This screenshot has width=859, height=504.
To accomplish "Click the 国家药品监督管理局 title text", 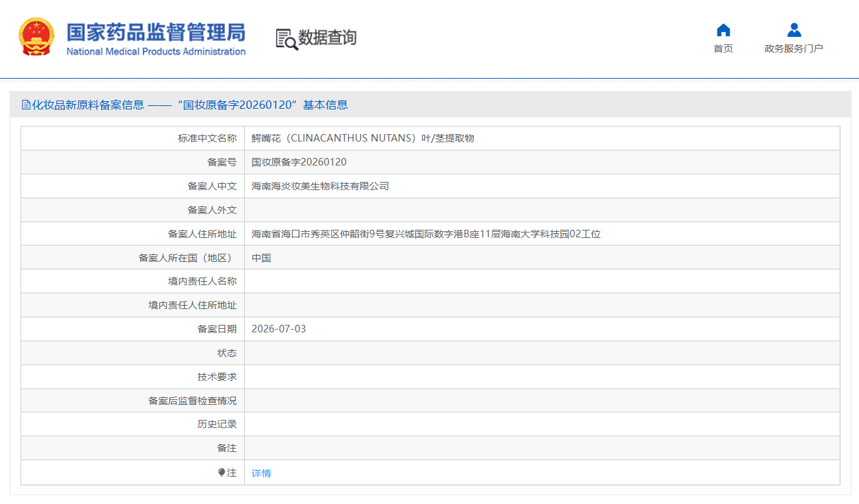I will 156,33.
